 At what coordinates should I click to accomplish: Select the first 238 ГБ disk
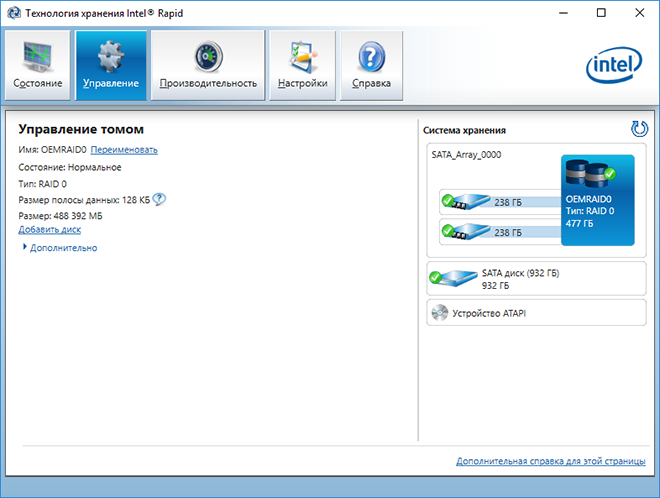500,202
